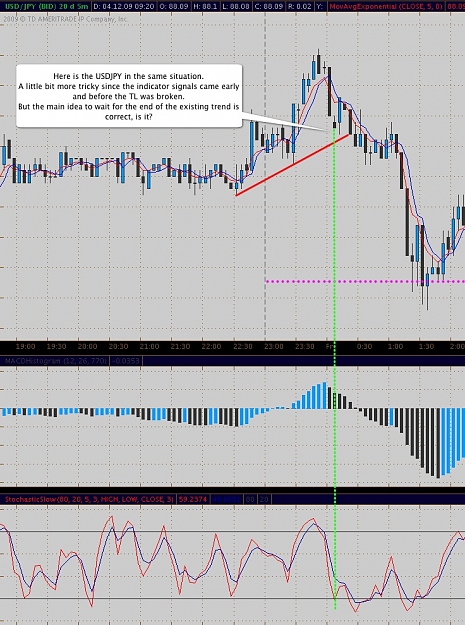The image size is (465, 625).
Task: Click the StochasticSlow study label
Action: click(x=89, y=499)
